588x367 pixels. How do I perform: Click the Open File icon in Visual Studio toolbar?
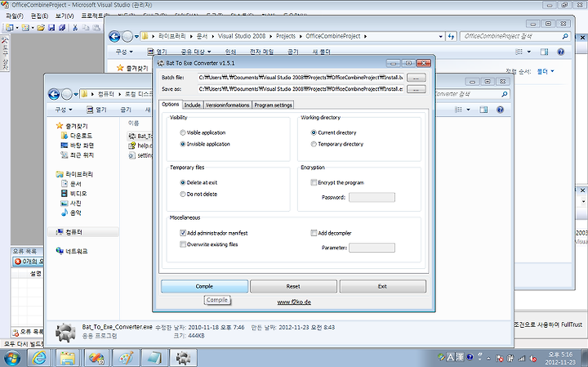tap(41, 28)
